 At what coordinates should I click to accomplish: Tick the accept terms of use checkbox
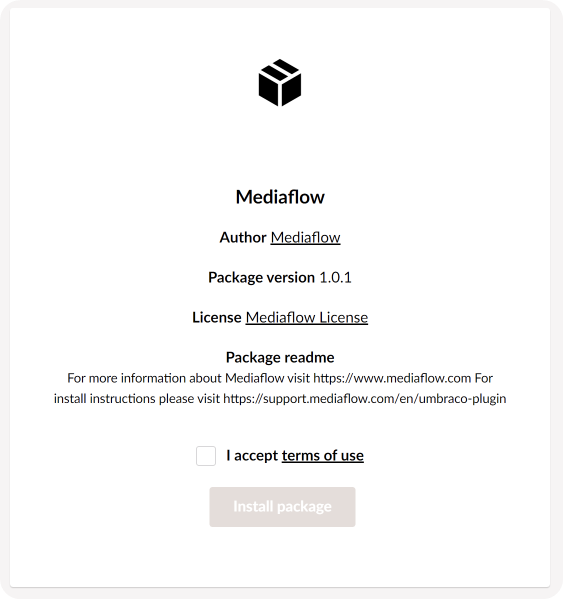point(206,456)
